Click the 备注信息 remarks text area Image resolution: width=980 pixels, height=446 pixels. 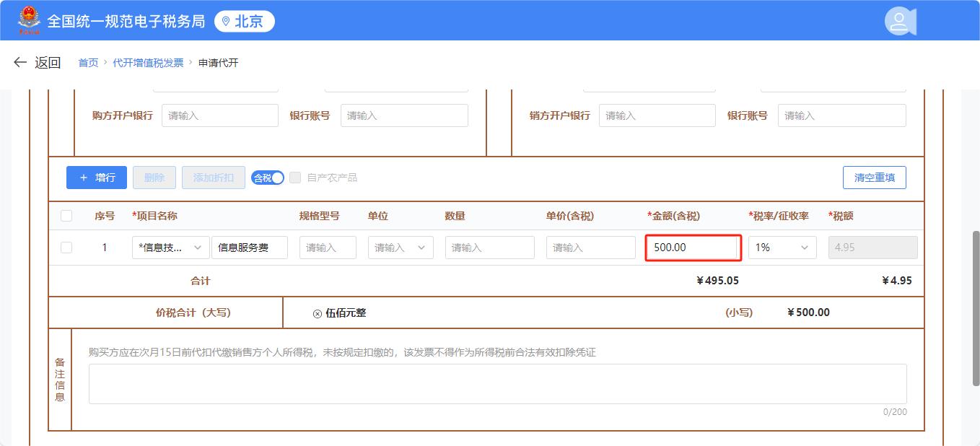click(x=497, y=384)
